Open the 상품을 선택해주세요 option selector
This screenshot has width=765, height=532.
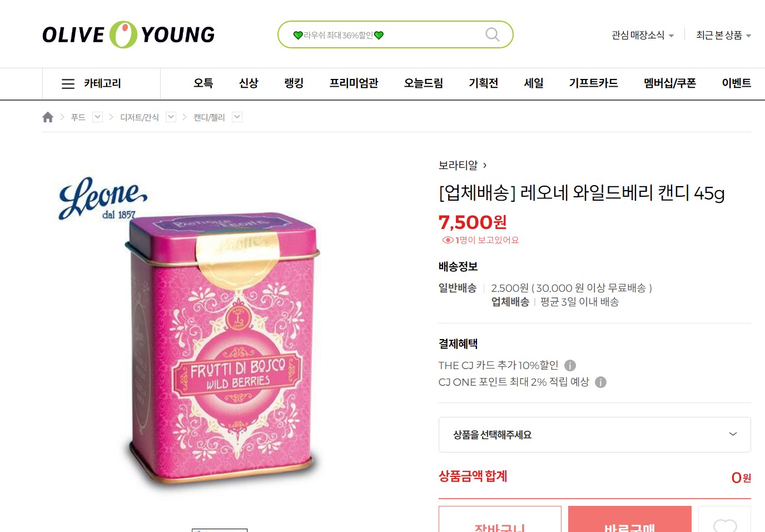594,435
